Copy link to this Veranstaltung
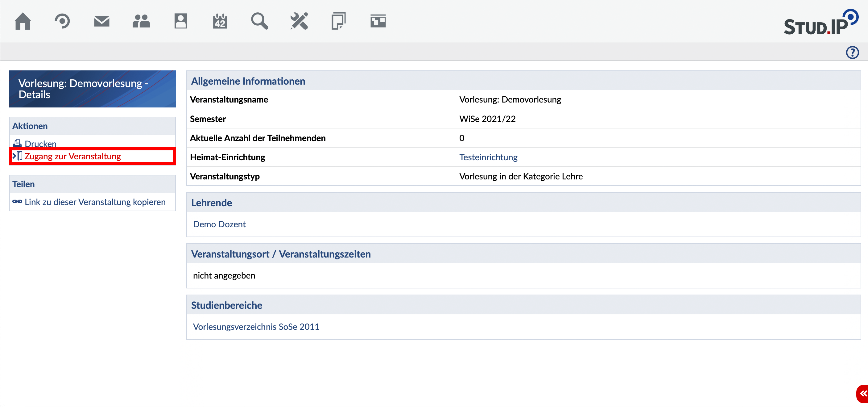The image size is (868, 407). tap(95, 202)
